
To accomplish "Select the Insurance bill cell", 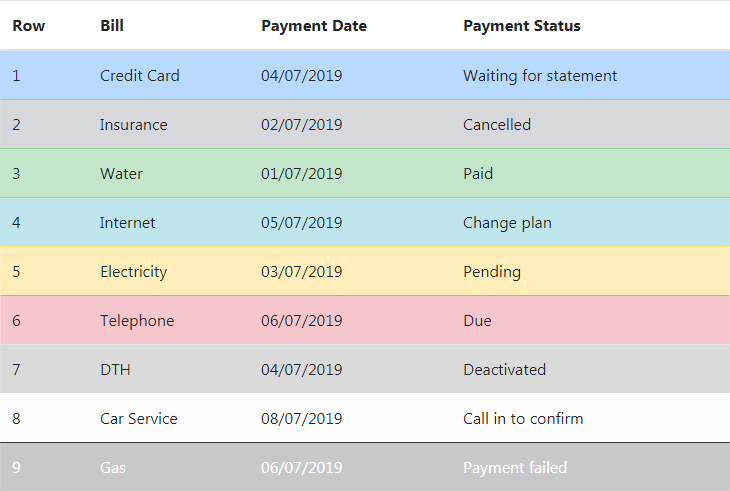I will point(134,125).
